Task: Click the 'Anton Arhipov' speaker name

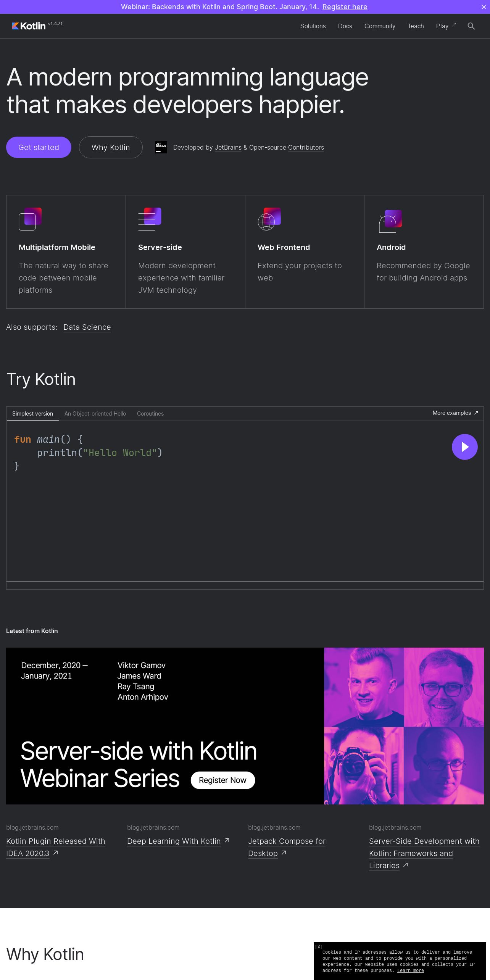Action: point(143,697)
